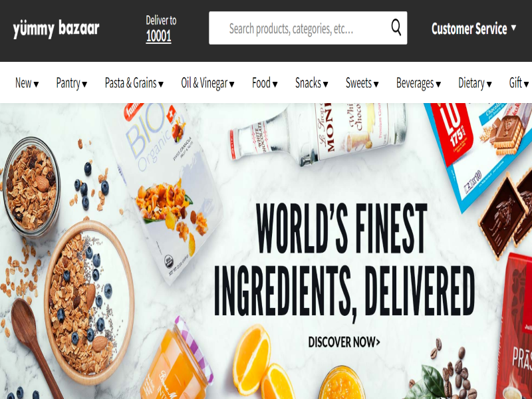Open the Beverages category menu
Image resolution: width=532 pixels, height=399 pixels.
click(x=418, y=82)
